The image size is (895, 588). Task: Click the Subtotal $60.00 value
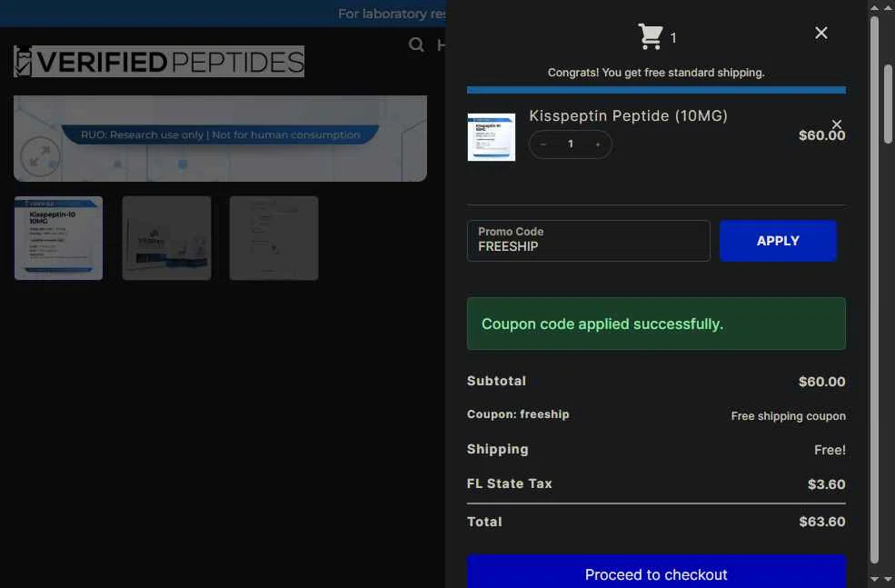click(x=822, y=382)
